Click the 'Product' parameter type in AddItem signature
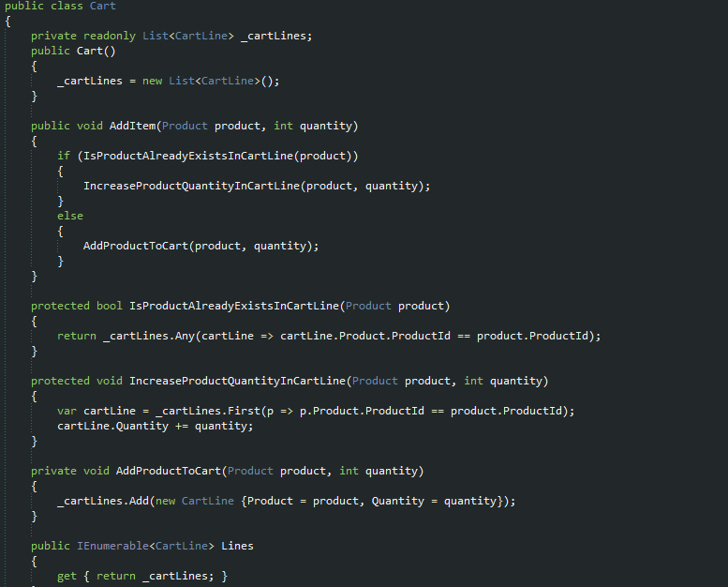The height and width of the screenshot is (587, 728). pos(185,126)
